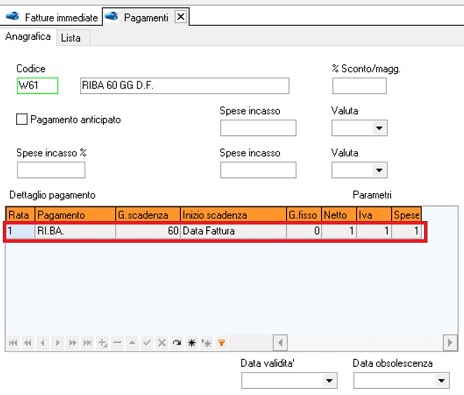
Task: Go to last record in navigator
Action: 87,343
